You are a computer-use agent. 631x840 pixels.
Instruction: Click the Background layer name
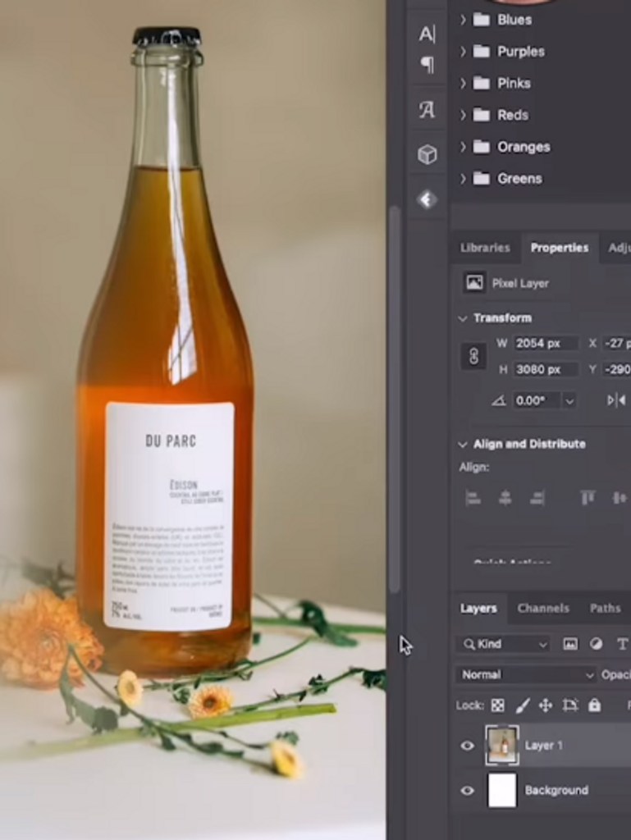pyautogui.click(x=556, y=790)
